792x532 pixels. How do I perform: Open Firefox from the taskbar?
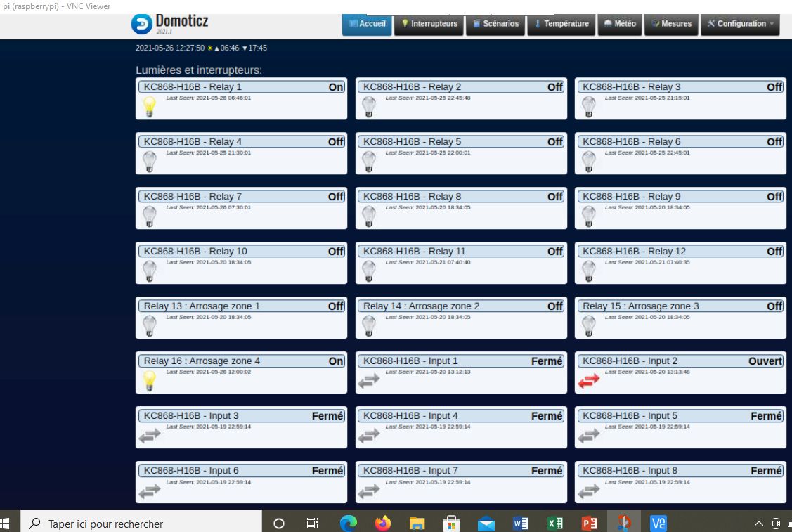382,524
